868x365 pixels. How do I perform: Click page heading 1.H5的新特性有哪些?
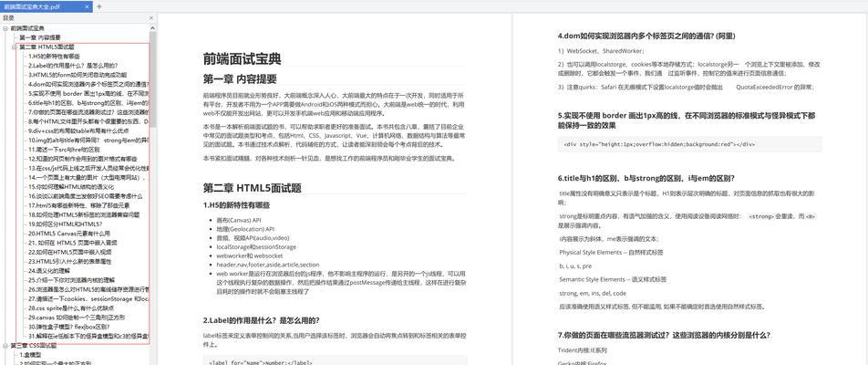(x=236, y=205)
